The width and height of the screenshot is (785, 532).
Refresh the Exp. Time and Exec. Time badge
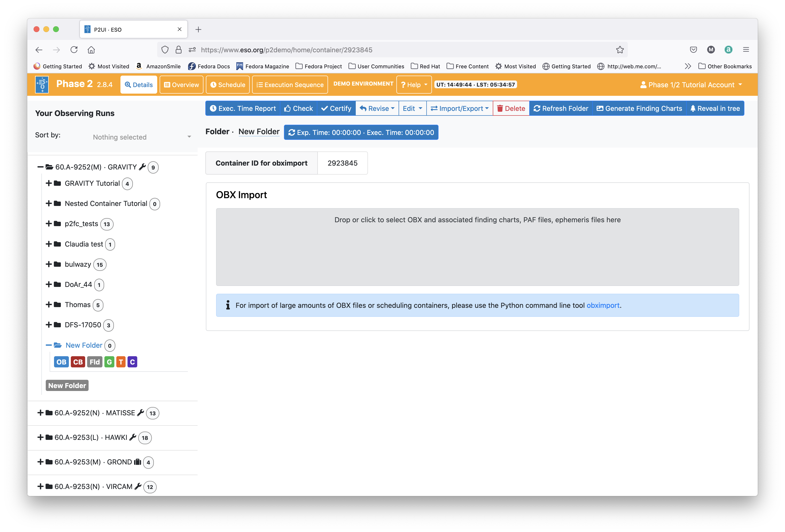(361, 132)
